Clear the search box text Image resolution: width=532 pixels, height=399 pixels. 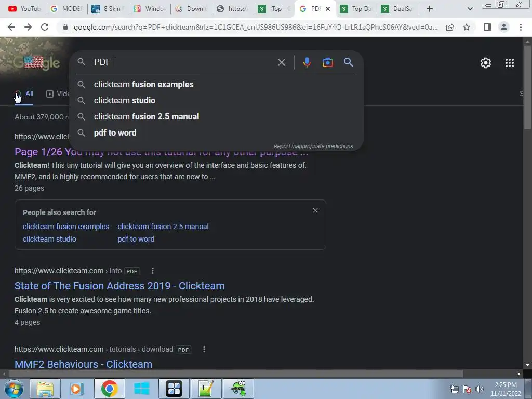[x=282, y=62]
